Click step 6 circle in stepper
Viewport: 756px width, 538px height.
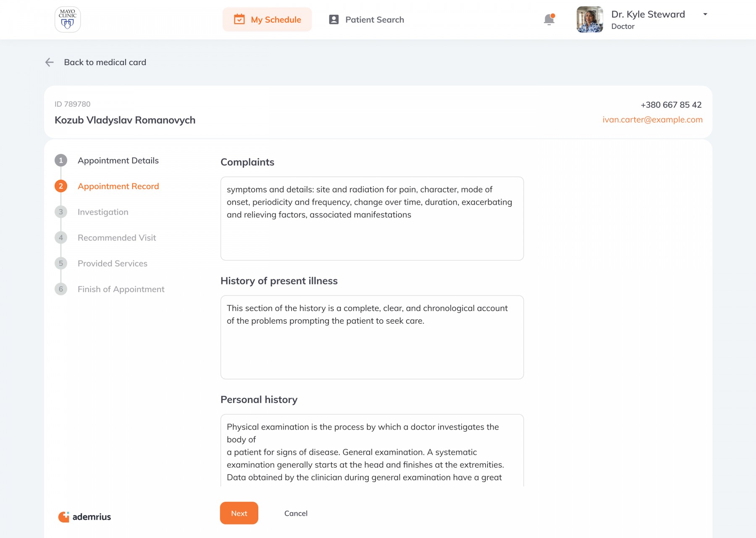point(61,289)
